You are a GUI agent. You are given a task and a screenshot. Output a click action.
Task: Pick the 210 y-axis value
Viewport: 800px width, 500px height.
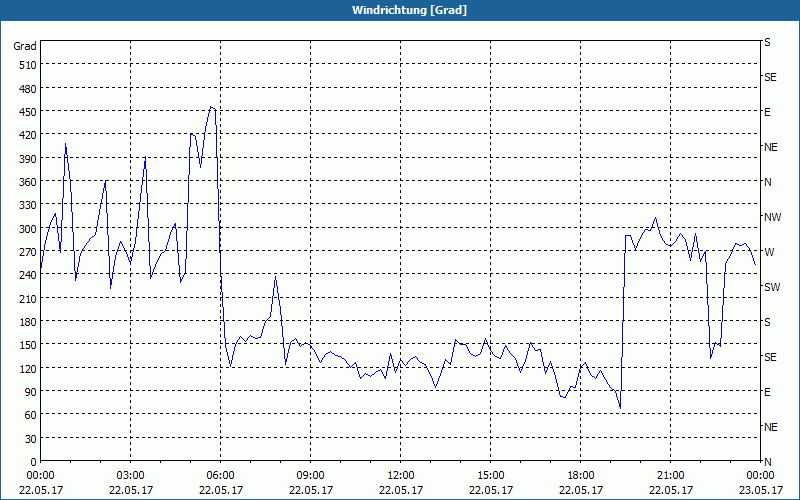(28, 298)
